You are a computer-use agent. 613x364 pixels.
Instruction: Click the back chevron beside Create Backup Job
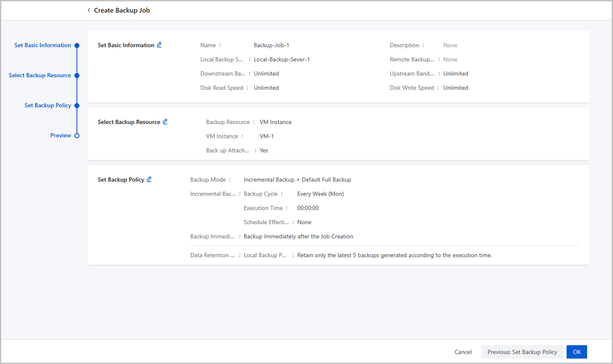(89, 10)
